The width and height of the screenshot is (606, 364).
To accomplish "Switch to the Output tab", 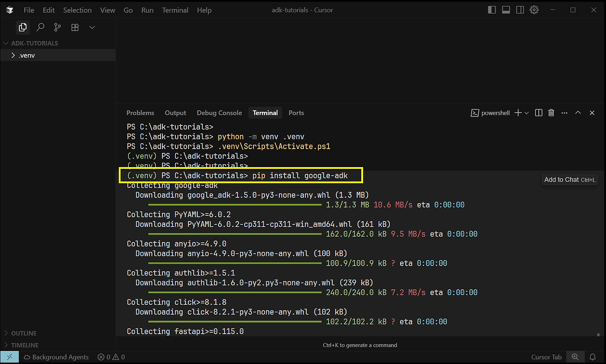I will pos(176,113).
